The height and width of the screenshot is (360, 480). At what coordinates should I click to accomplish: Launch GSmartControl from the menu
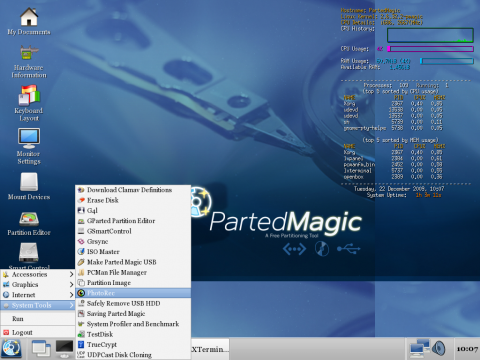[x=133, y=231]
